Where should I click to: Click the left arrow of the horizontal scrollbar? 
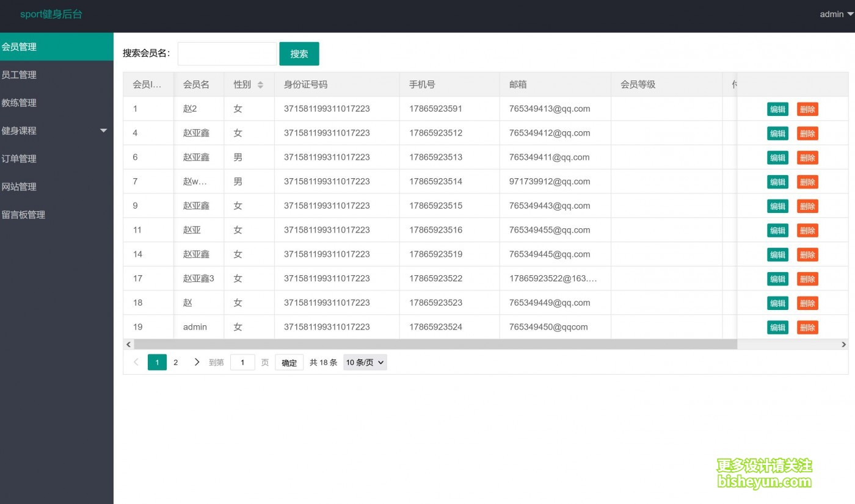128,344
